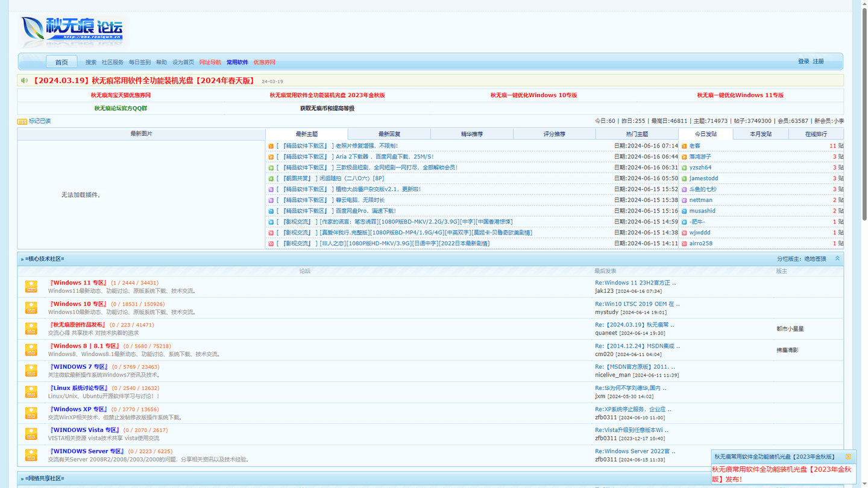The height and width of the screenshot is (488, 868).
Task: Switch to the 本月发贴 tab
Action: point(761,134)
